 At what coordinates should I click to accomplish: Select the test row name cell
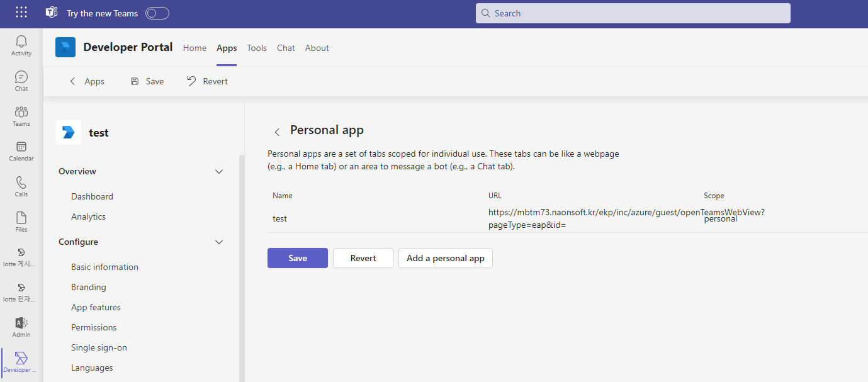pos(279,218)
